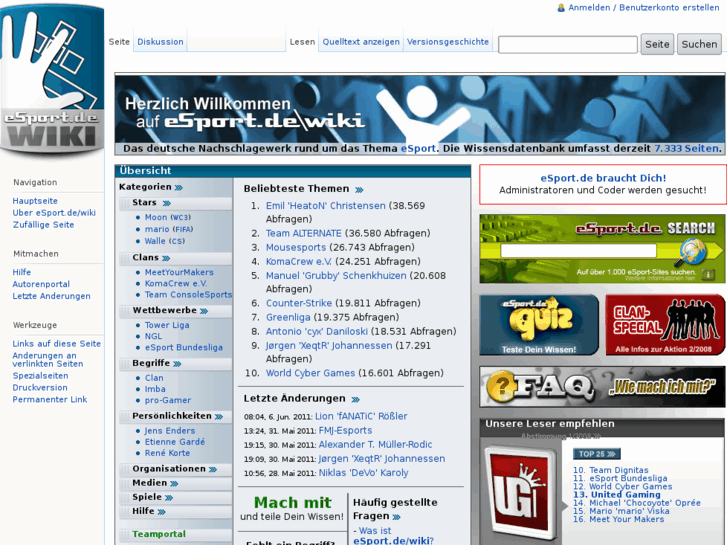This screenshot has height=545, width=727.
Task: Click eSport.de braucht Dich! notice link
Action: (603, 178)
